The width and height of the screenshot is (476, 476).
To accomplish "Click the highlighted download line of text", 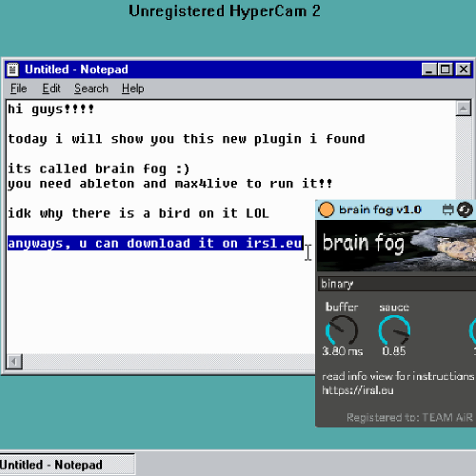I will pos(155,243).
